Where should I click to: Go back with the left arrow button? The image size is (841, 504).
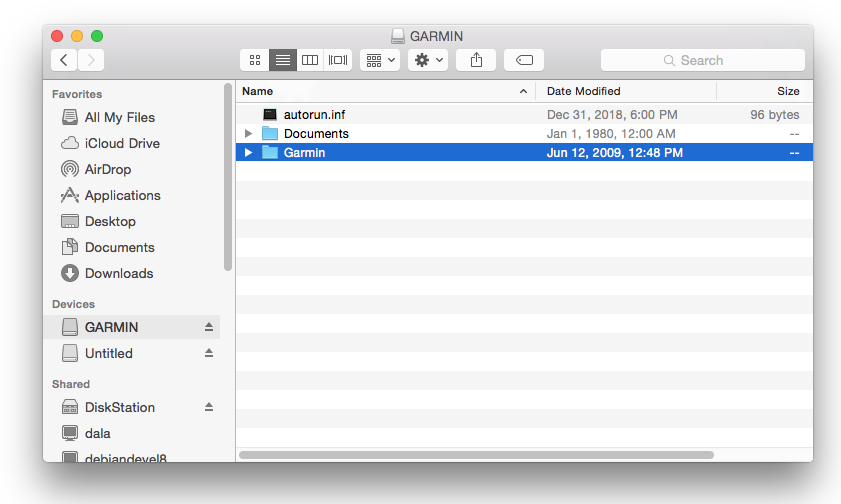[64, 60]
